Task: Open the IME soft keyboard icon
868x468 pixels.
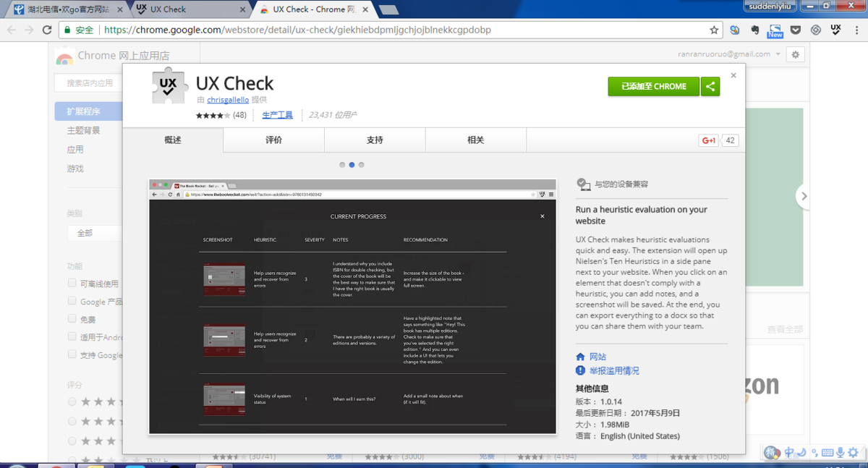Action: (827, 453)
